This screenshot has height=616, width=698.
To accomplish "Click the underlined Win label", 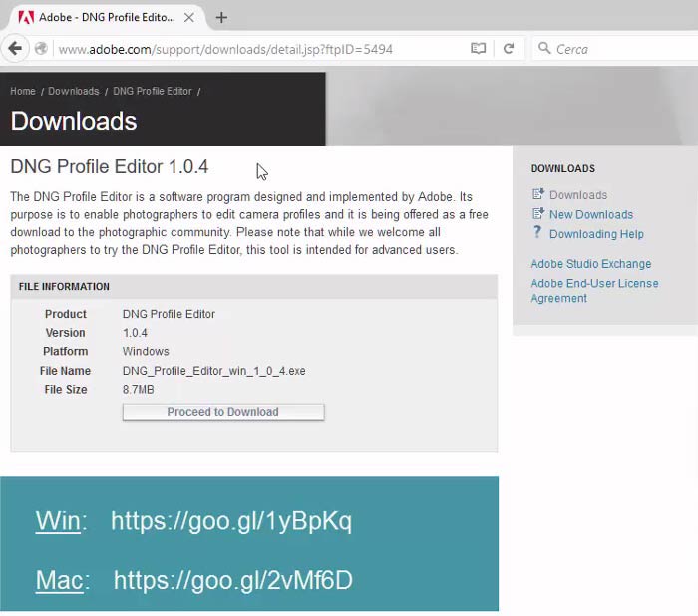I will point(58,520).
